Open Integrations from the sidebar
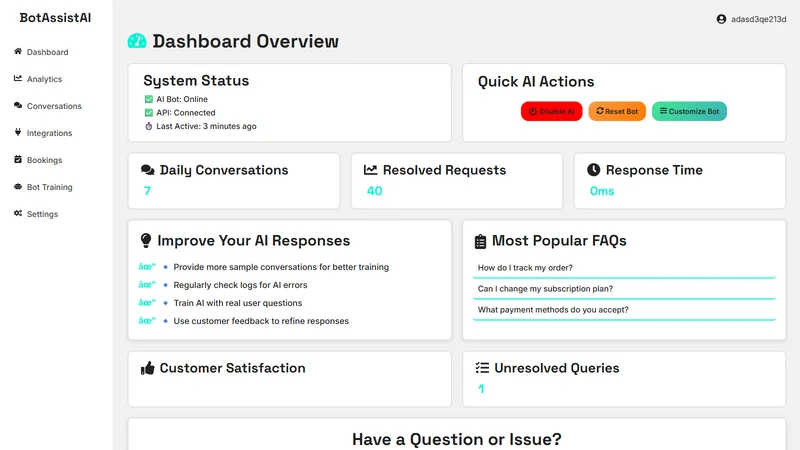The height and width of the screenshot is (450, 800). 49,133
